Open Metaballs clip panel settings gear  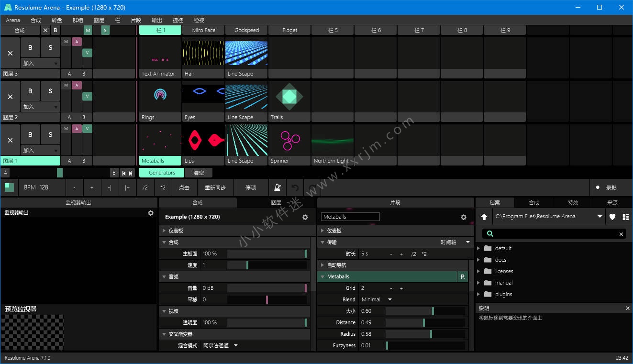[x=463, y=217]
